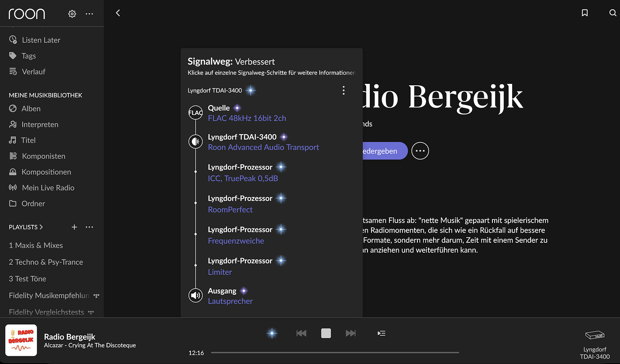
Task: Click the signal path star in playback bar
Action: [272, 333]
